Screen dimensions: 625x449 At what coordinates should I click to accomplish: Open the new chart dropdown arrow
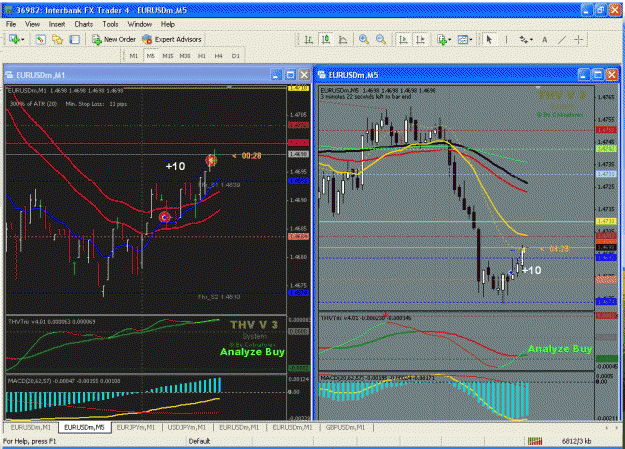pyautogui.click(x=23, y=39)
